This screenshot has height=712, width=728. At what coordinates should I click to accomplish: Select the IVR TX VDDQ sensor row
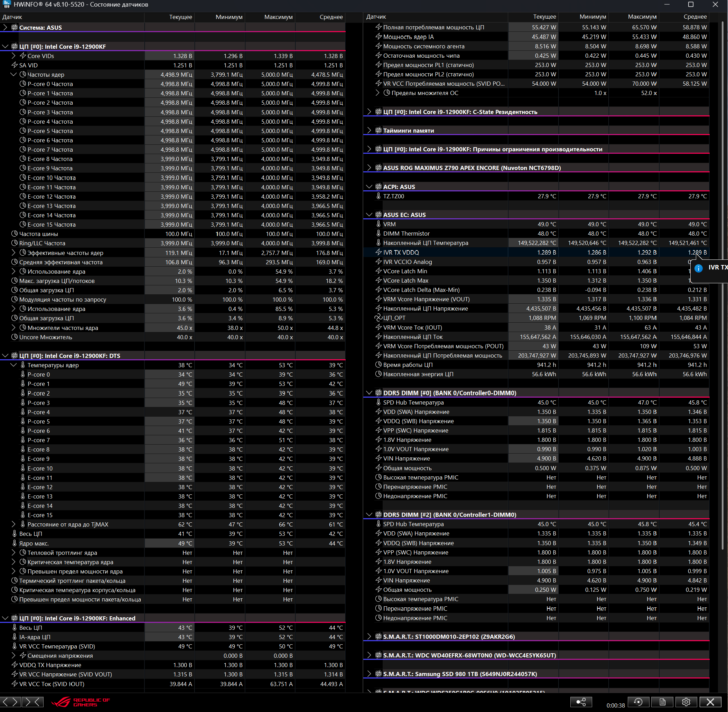(401, 253)
